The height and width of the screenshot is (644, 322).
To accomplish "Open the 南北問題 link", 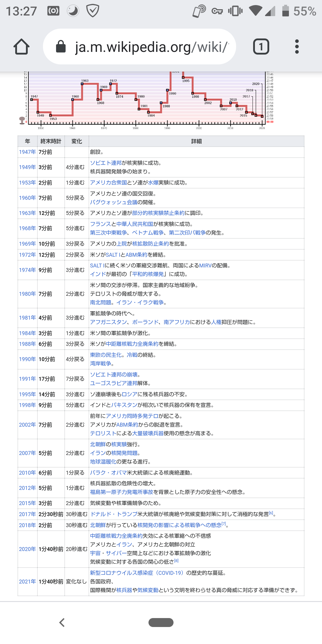I will click(100, 302).
